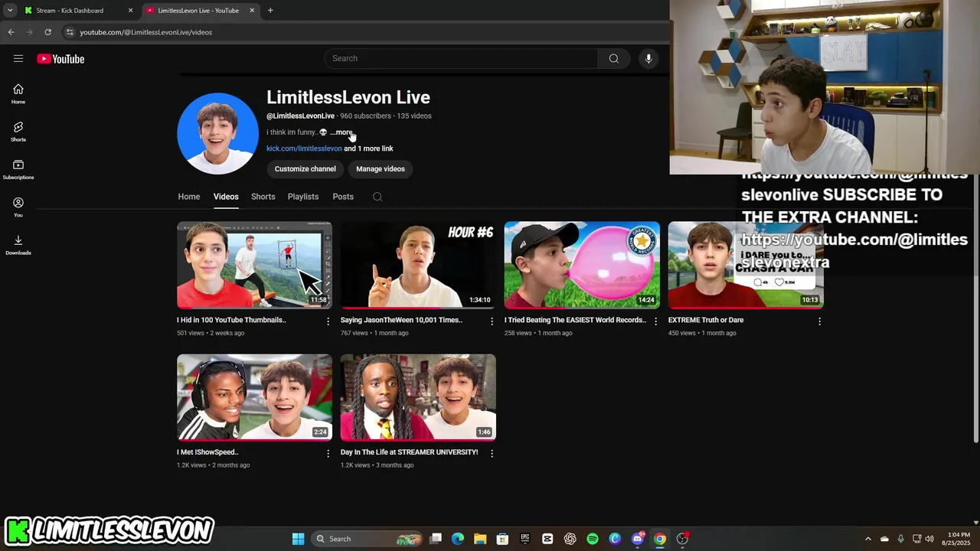This screenshot has width=980, height=551.
Task: Reload the page with refresh icon
Action: coord(47,32)
